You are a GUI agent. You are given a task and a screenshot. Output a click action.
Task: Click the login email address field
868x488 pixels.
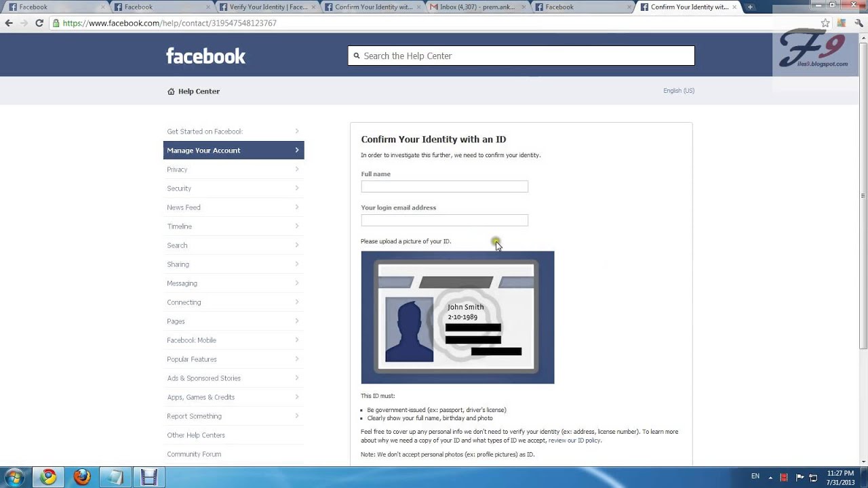(x=444, y=220)
